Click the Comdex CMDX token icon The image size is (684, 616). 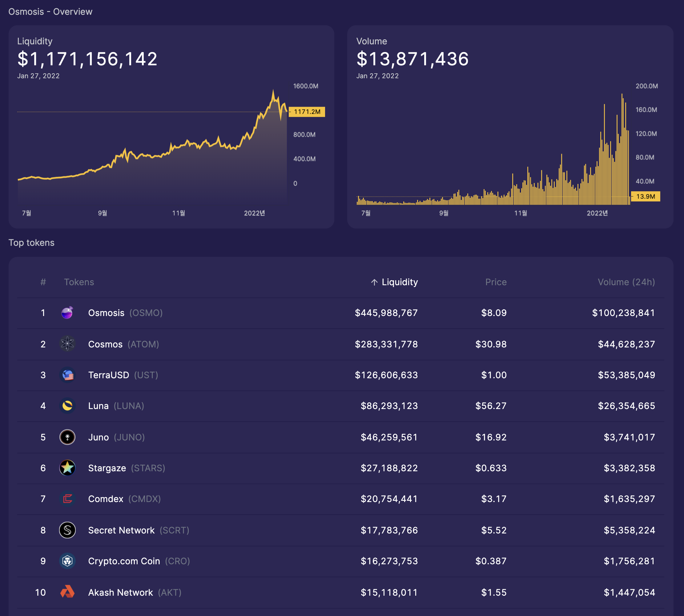(x=67, y=499)
